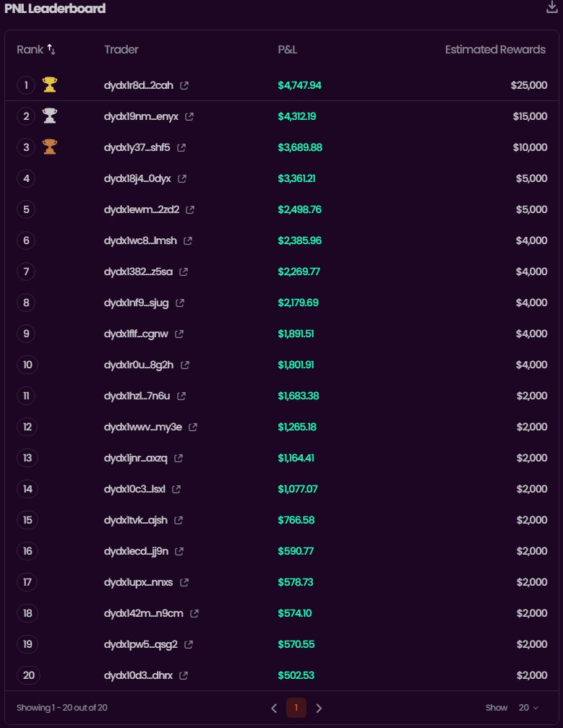Click trader address dydx1382...z5sa
The image size is (563, 728).
[138, 272]
